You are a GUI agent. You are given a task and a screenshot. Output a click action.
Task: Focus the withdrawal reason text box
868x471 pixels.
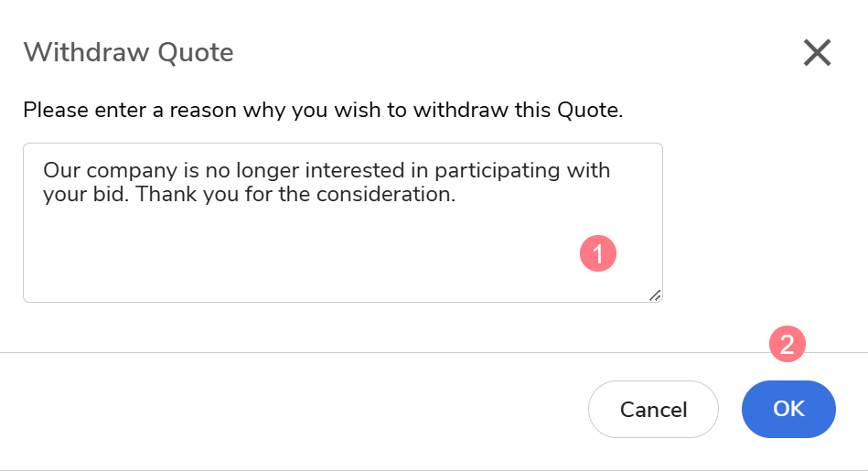pos(343,222)
